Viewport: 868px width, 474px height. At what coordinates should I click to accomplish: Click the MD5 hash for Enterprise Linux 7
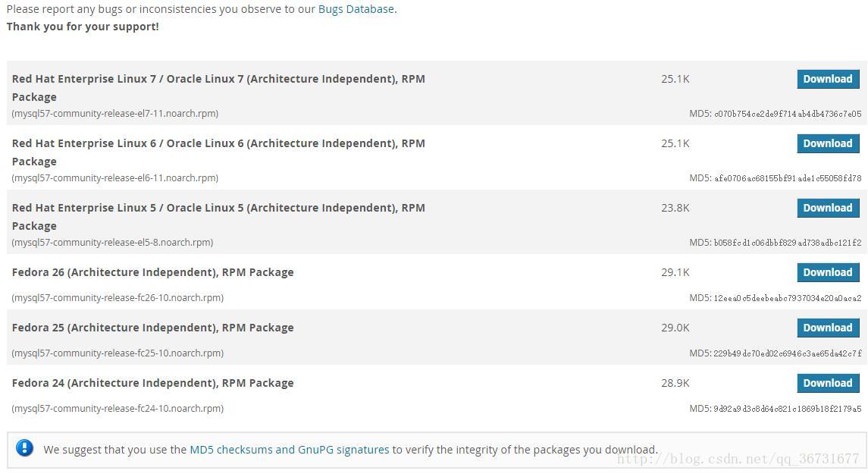(787, 114)
